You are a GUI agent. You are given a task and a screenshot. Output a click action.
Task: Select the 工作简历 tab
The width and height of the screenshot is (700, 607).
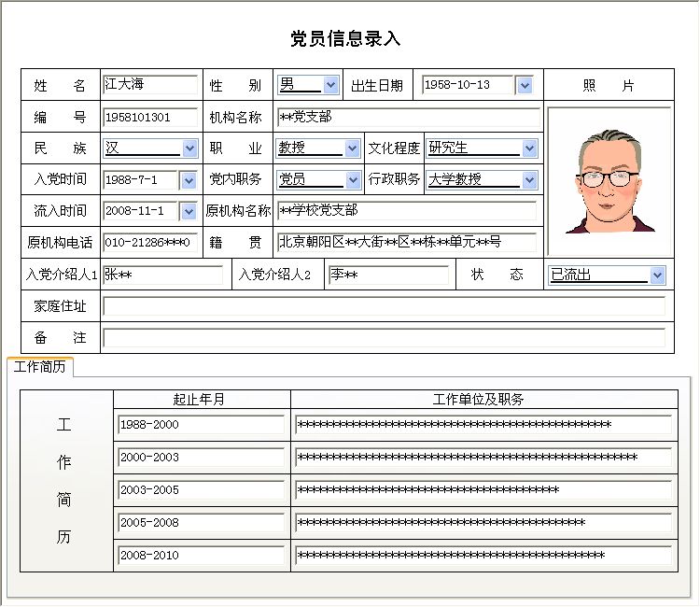coord(40,367)
